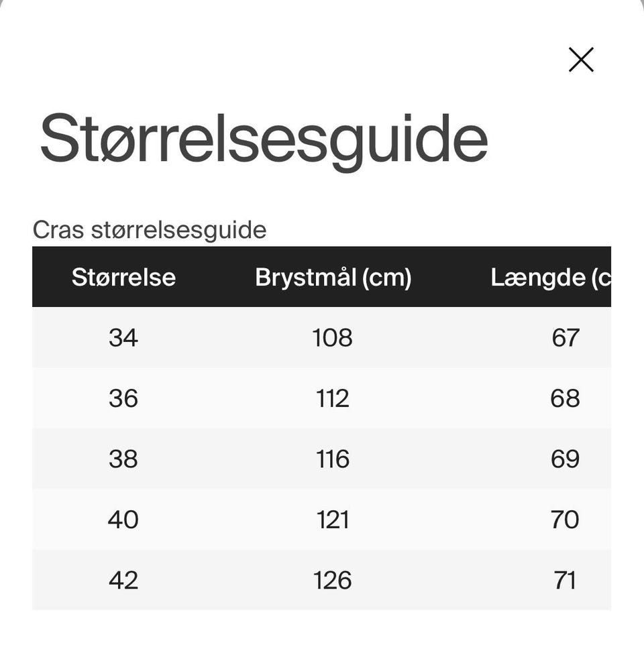Click the Størrelse column header

(123, 277)
